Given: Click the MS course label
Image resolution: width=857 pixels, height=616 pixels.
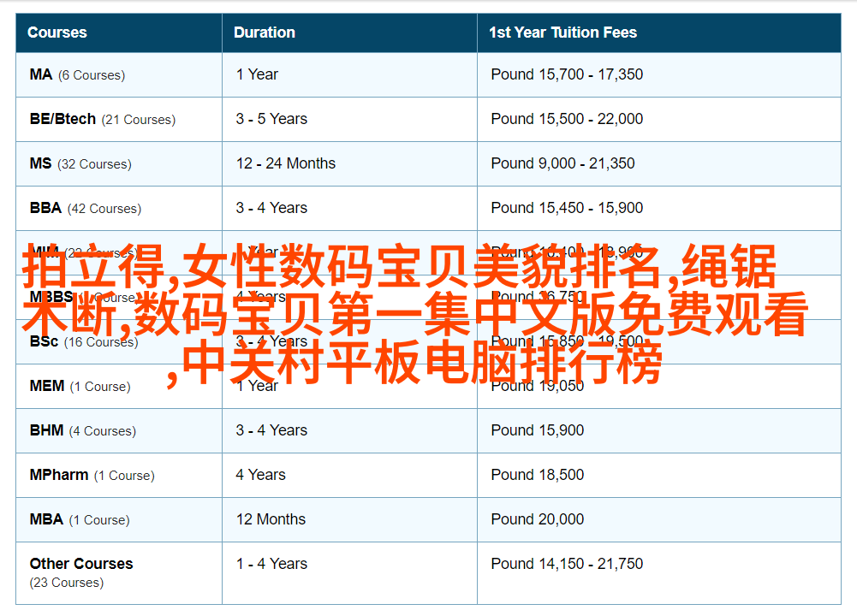Looking at the screenshot, I should click(41, 163).
